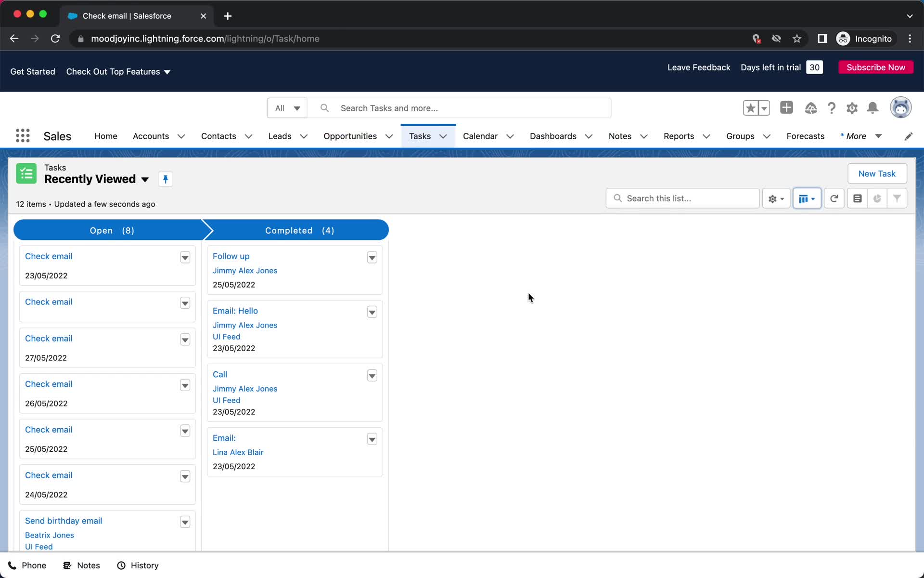Open actions for Send birthday email card
This screenshot has width=924, height=578.
pyautogui.click(x=185, y=522)
